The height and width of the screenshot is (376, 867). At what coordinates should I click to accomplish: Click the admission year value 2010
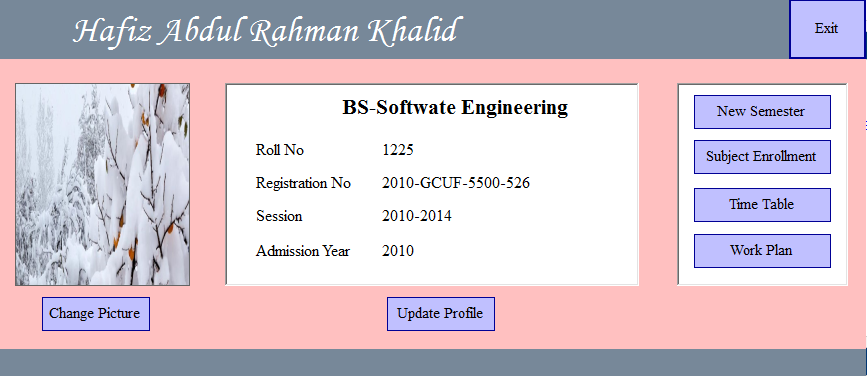[x=398, y=251]
